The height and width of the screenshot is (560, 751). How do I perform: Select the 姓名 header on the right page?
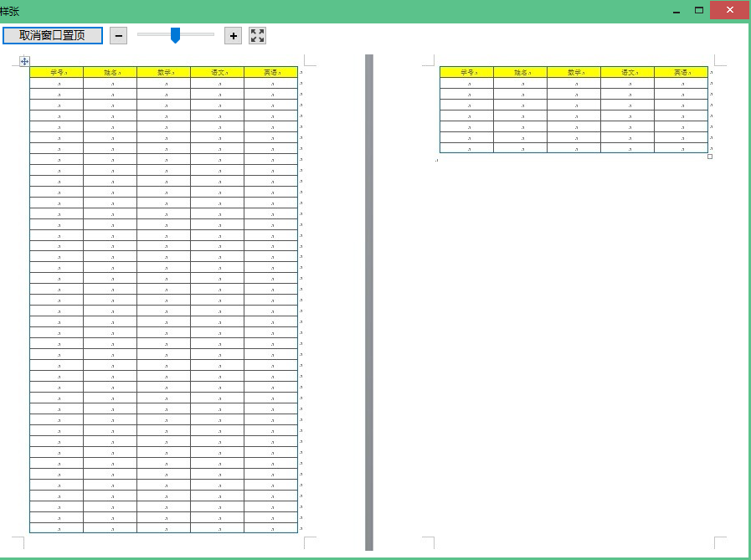pyautogui.click(x=521, y=72)
